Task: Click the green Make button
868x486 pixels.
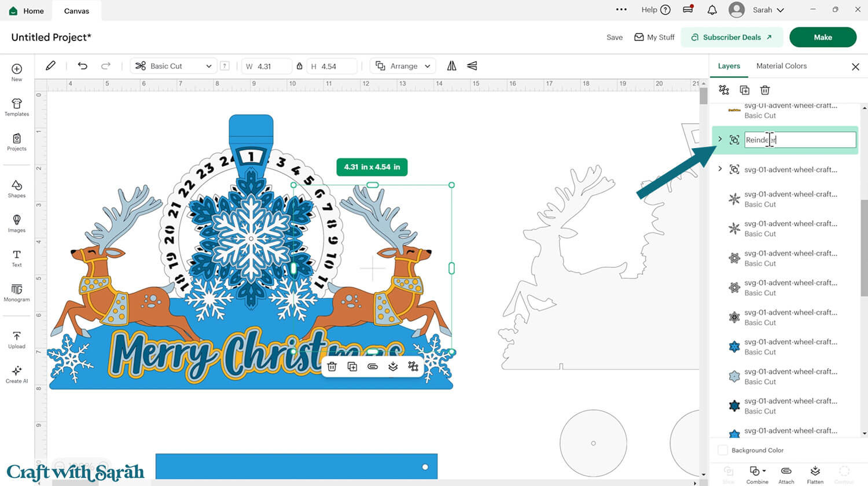Action: 822,37
